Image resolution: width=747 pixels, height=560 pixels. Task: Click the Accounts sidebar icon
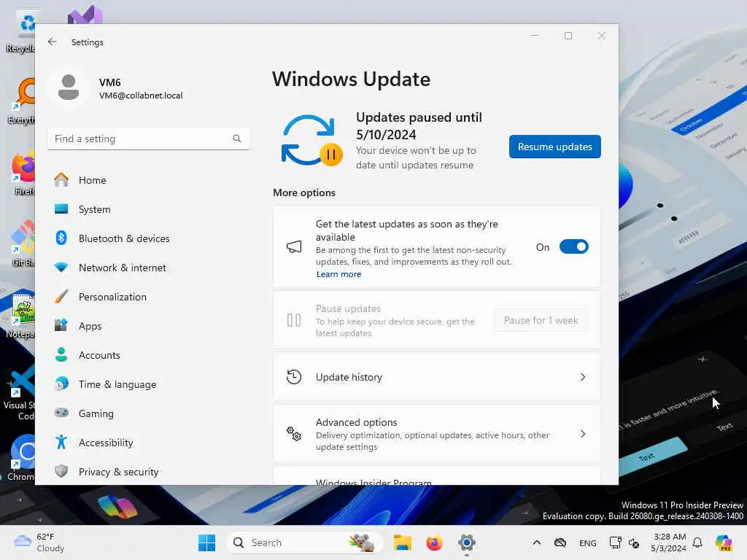click(61, 355)
